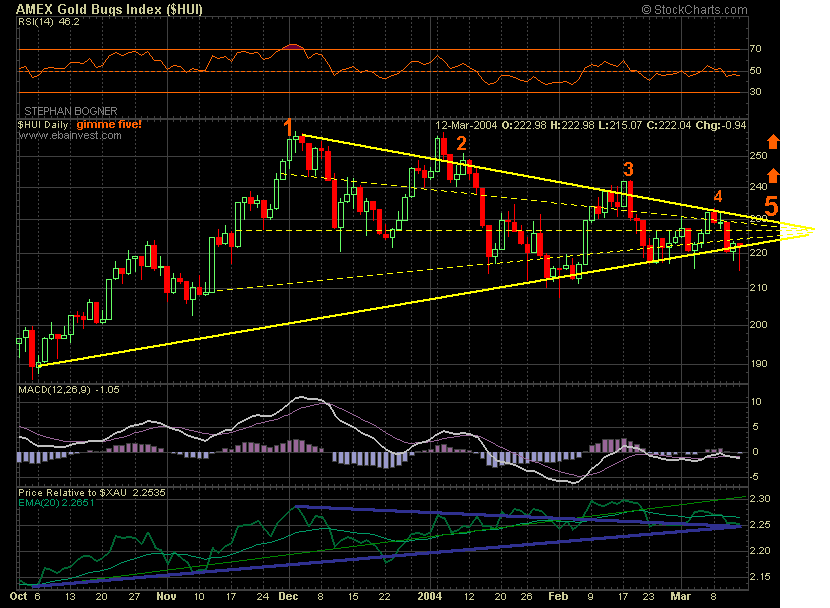Image resolution: width=830 pixels, height=608 pixels.
Task: Click the ratio axis value '2.20'
Action: pos(760,551)
